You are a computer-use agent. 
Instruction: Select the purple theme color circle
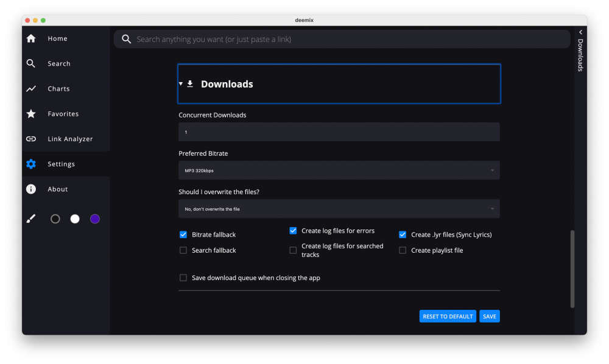(x=95, y=219)
